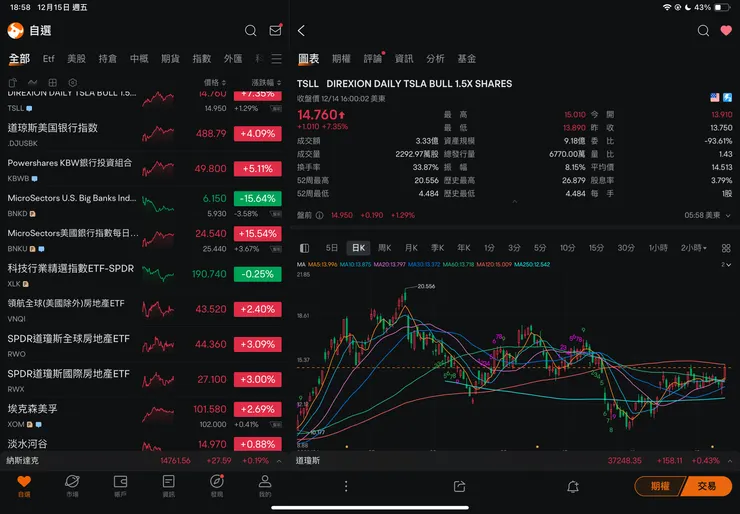
Task: Switch to the 評論 comments tab
Action: pos(373,59)
